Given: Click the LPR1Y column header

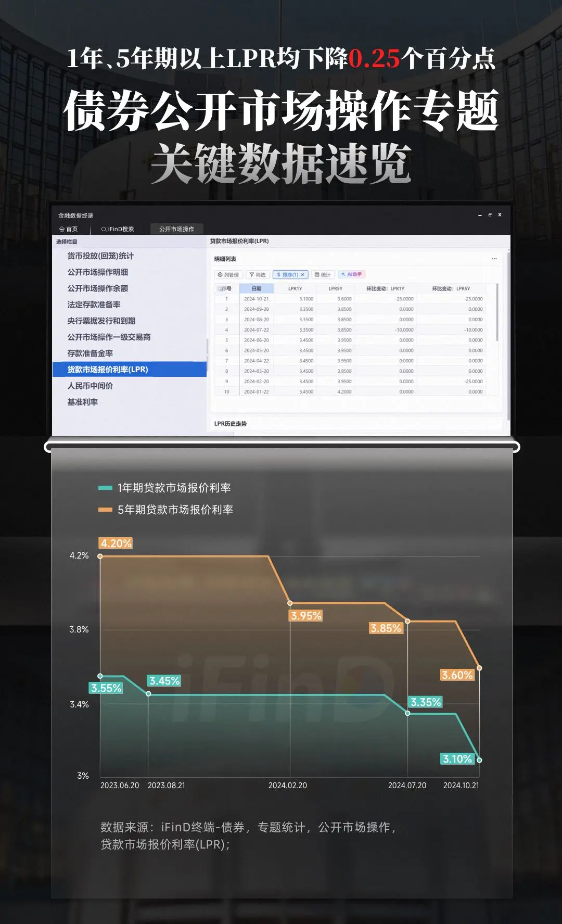Looking at the screenshot, I should [x=295, y=288].
